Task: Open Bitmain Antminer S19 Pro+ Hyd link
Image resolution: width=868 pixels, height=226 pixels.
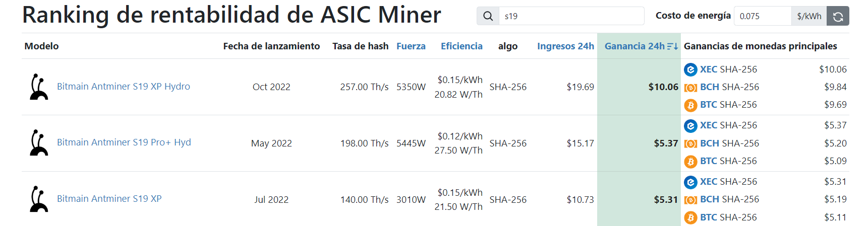Action: (124, 142)
